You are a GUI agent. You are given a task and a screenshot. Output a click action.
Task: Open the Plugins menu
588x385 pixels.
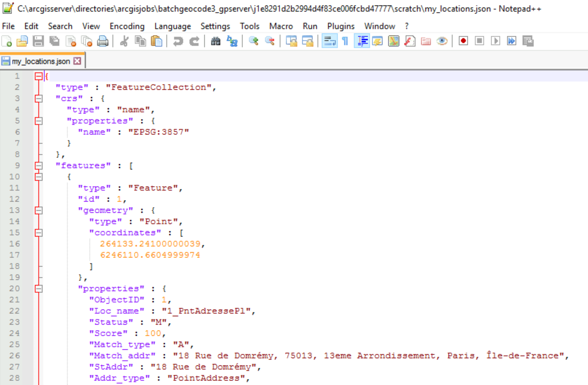(341, 26)
